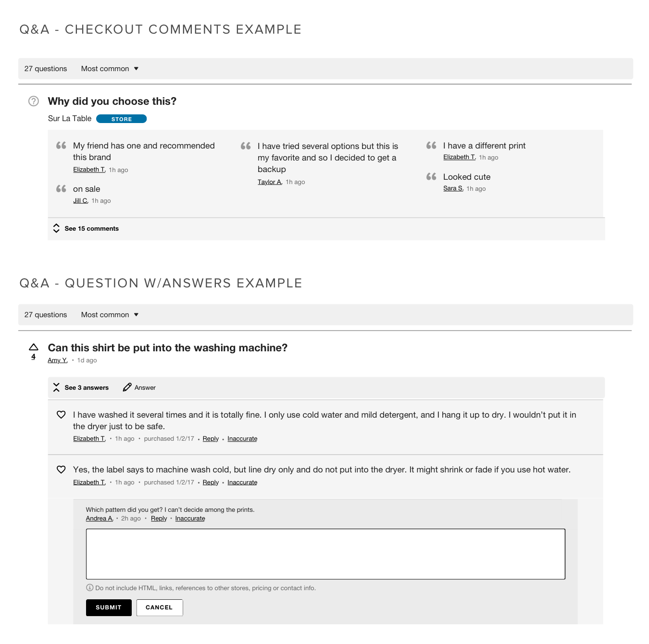Upvote the washing machine question
The image size is (649, 644).
click(x=34, y=347)
